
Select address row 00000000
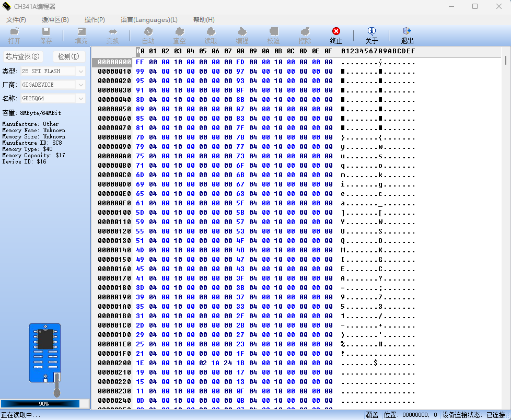point(114,62)
